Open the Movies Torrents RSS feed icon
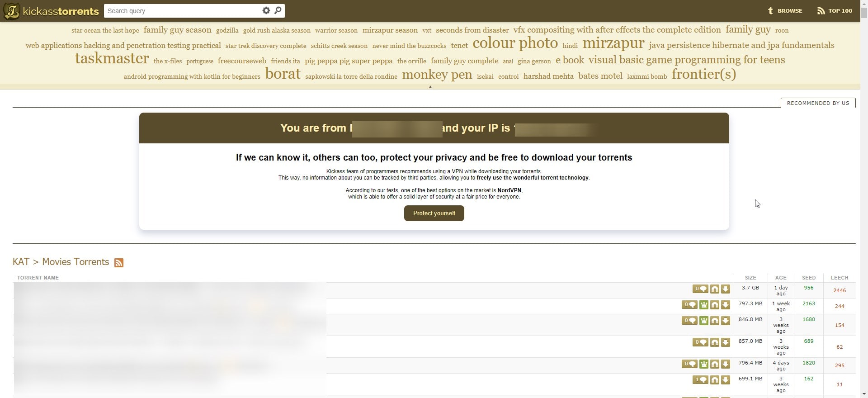868x398 pixels. (119, 263)
